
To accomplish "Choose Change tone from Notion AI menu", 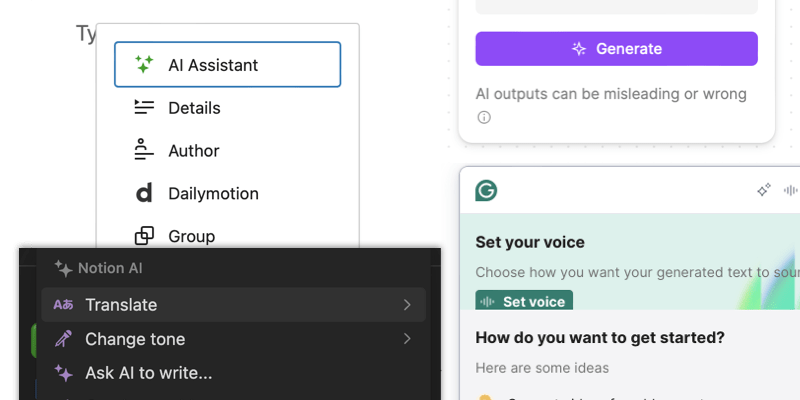I will click(135, 339).
